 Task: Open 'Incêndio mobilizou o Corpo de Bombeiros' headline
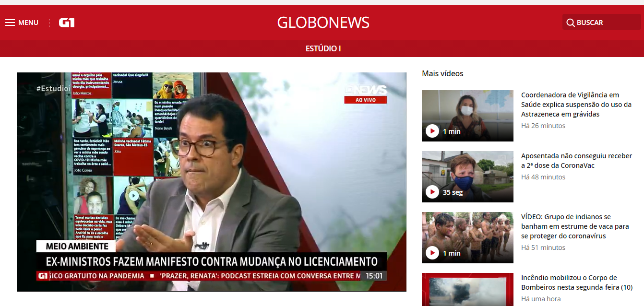pyautogui.click(x=577, y=282)
